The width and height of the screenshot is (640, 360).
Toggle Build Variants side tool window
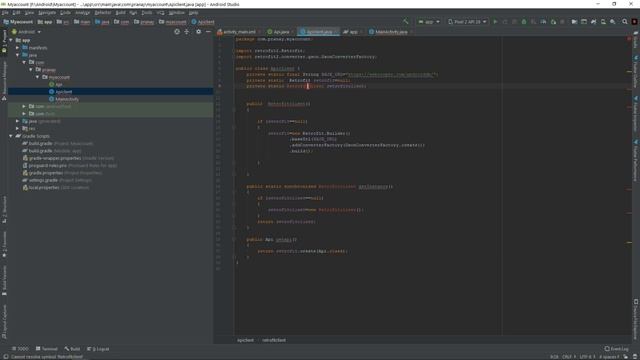point(4,280)
